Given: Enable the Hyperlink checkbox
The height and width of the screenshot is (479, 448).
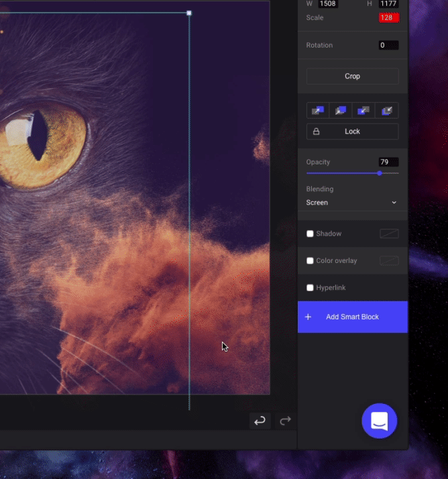Looking at the screenshot, I should pyautogui.click(x=310, y=288).
